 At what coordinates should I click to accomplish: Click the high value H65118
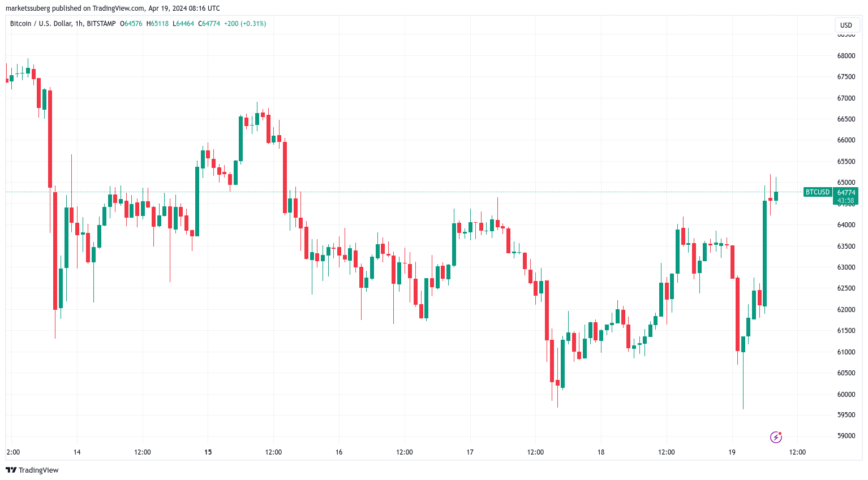tap(157, 24)
